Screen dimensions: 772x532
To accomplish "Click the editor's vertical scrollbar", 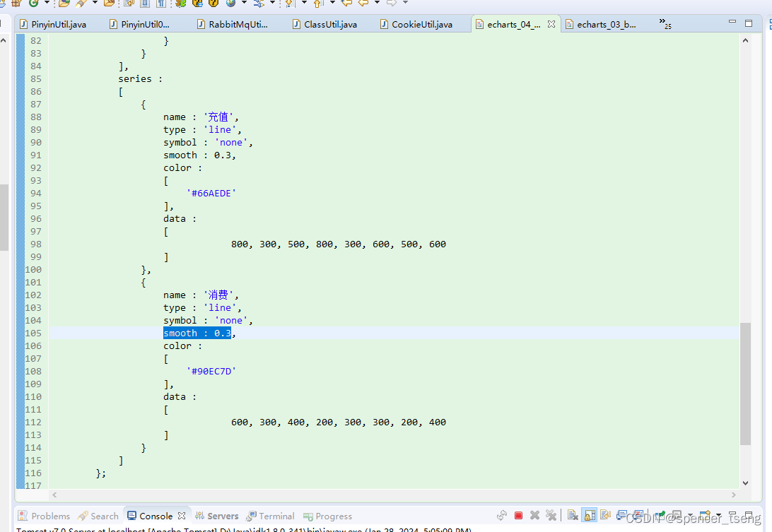I will click(x=744, y=283).
